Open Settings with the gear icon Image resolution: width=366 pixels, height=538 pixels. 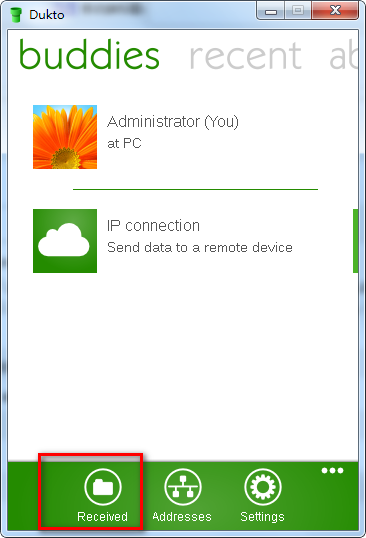tap(262, 487)
